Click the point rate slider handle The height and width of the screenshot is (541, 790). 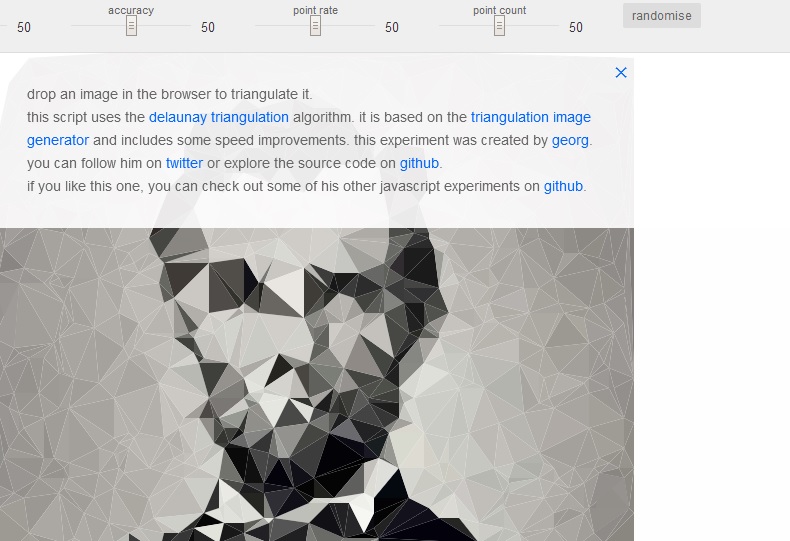tap(315, 27)
